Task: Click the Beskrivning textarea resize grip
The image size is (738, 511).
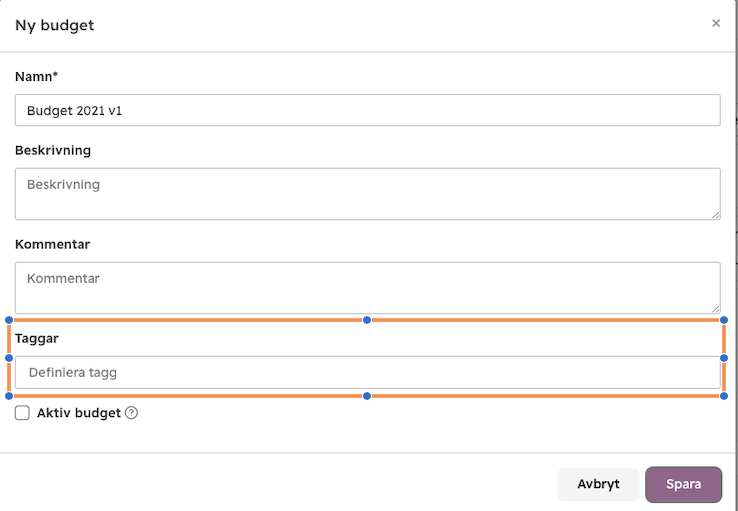Action: click(x=715, y=215)
